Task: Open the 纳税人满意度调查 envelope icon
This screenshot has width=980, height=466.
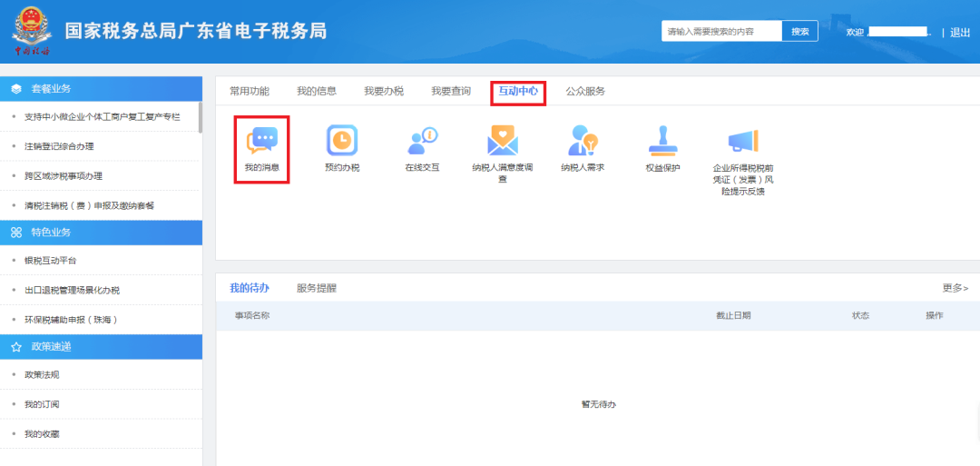Action: [503, 140]
